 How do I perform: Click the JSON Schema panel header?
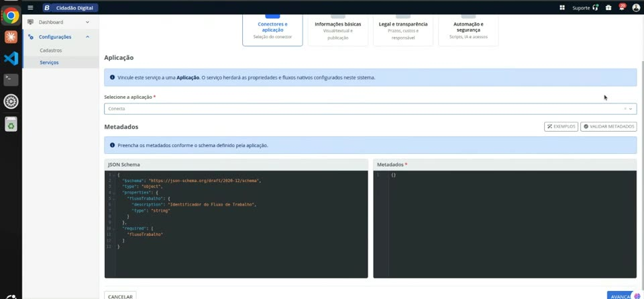[x=236, y=165]
